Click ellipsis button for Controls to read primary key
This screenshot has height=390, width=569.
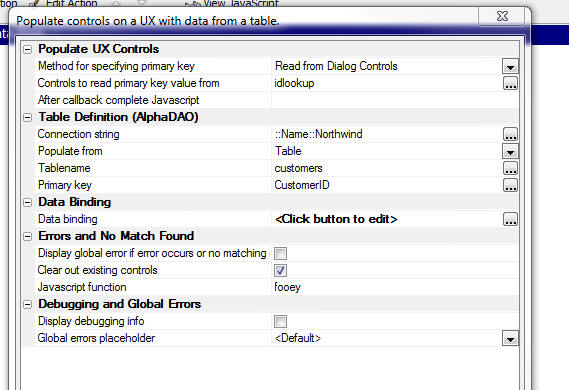[x=510, y=83]
